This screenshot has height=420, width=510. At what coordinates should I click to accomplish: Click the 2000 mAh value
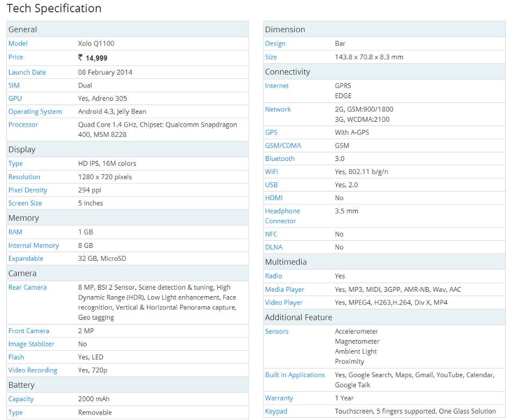pos(93,399)
